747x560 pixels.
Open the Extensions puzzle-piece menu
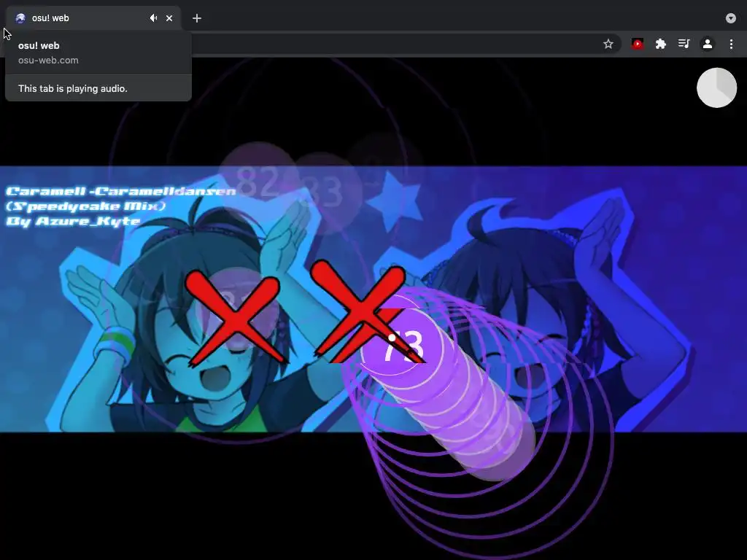pyautogui.click(x=660, y=44)
